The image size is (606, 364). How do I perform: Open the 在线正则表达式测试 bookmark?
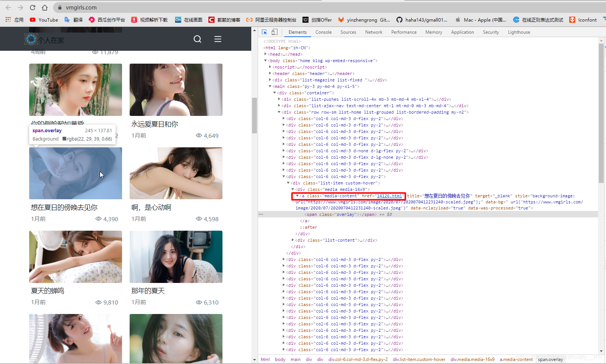[x=538, y=20]
